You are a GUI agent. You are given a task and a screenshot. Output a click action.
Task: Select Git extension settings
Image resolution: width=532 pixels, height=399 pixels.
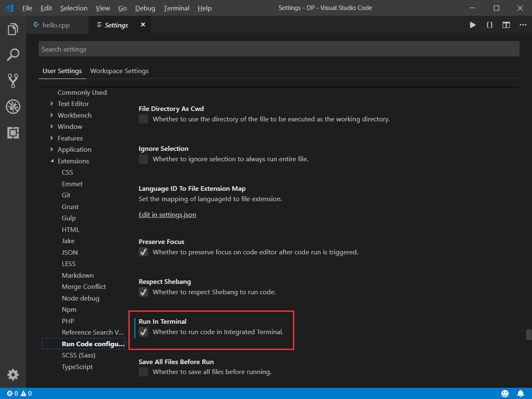pyautogui.click(x=66, y=195)
